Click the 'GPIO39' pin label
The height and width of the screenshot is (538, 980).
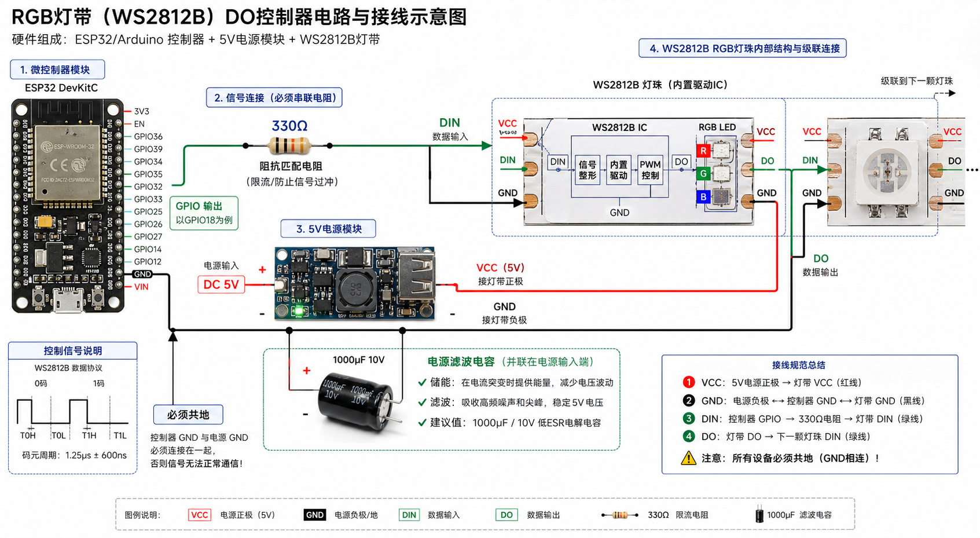pyautogui.click(x=148, y=149)
